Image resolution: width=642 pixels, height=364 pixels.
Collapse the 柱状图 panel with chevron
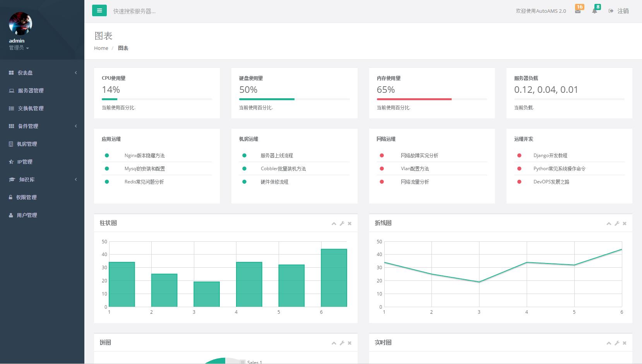(x=334, y=224)
